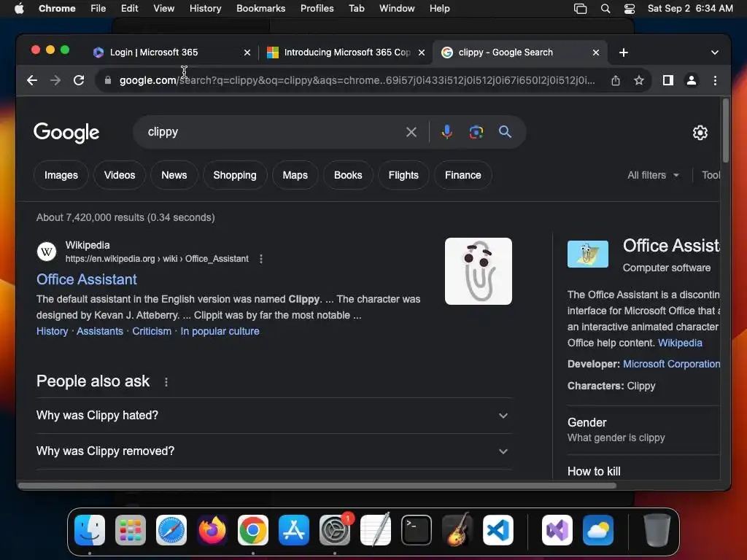Launch Visual Studio Code from the Dock

498,530
